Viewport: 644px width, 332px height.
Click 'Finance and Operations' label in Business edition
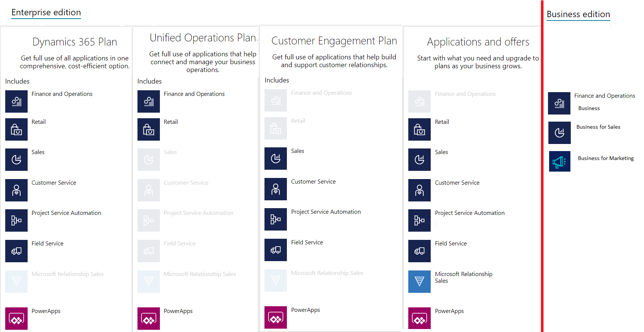click(605, 96)
